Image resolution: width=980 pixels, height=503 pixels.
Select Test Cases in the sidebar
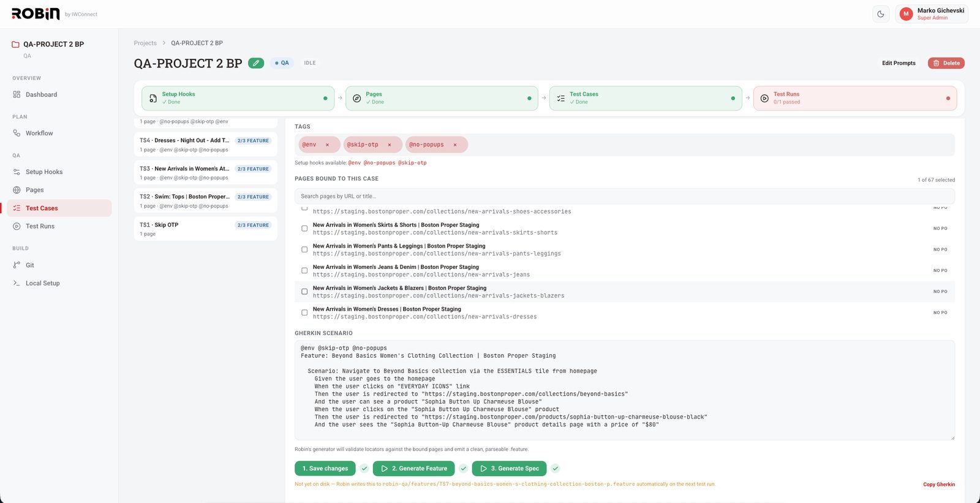point(59,208)
